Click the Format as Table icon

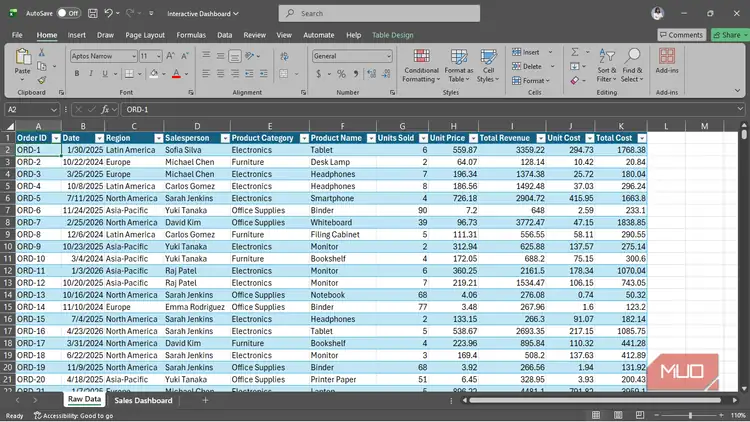(459, 56)
